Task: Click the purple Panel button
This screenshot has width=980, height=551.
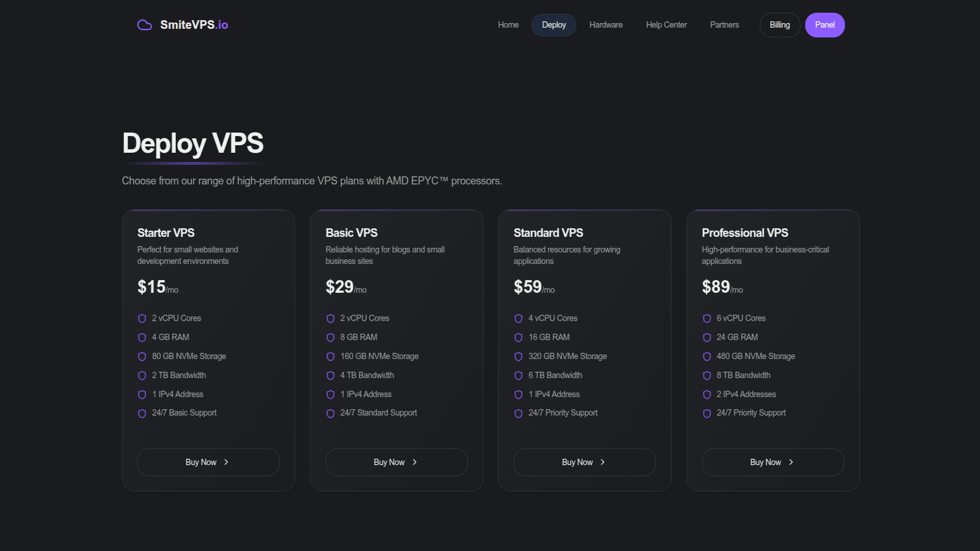Action: 824,25
